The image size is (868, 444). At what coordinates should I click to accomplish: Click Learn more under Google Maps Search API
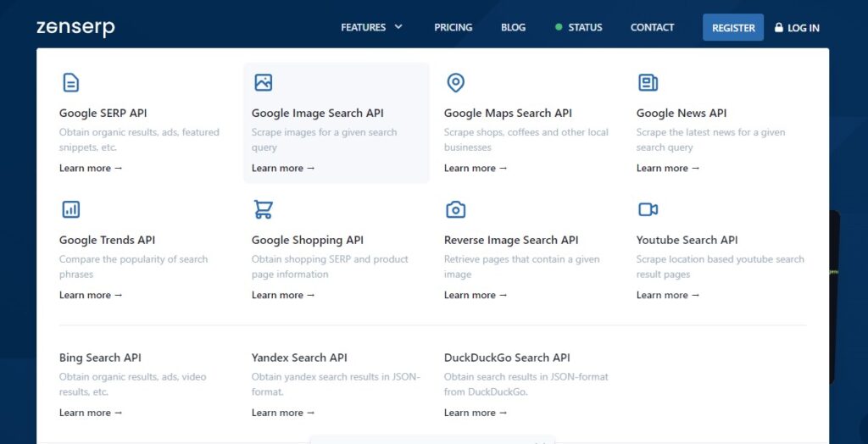click(x=476, y=168)
